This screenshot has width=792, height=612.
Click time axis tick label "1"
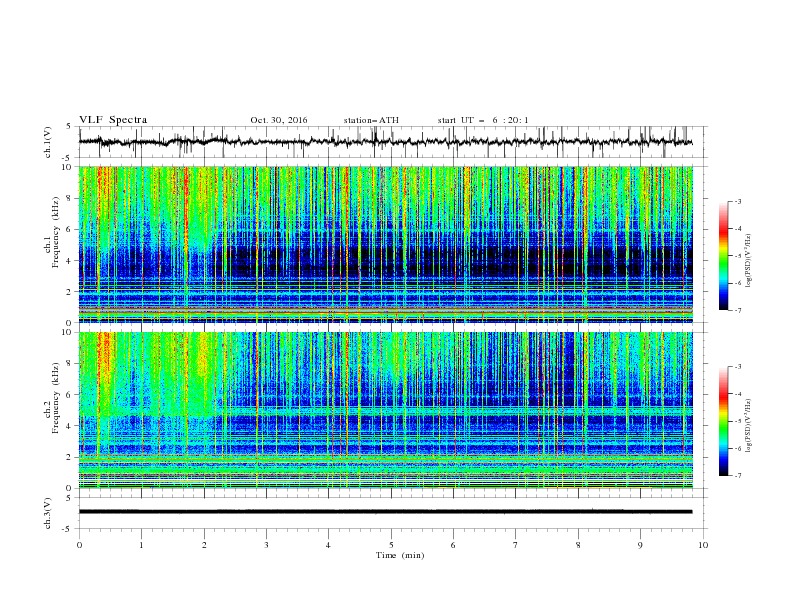tap(141, 545)
